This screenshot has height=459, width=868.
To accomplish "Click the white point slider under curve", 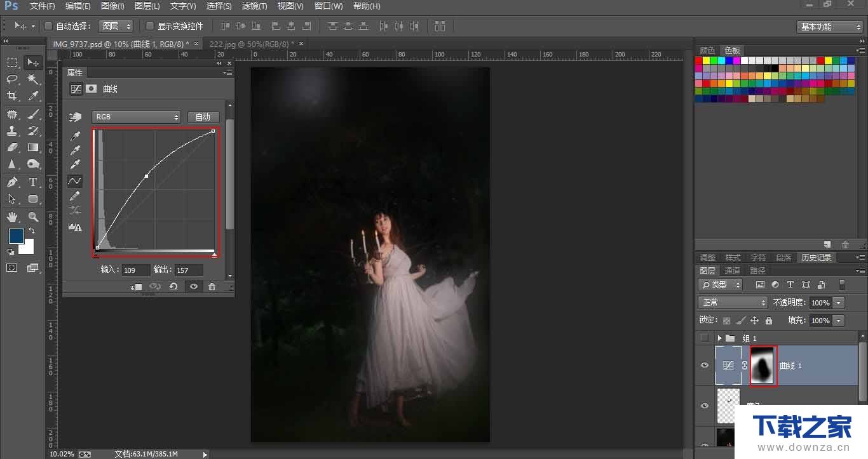I will (x=214, y=255).
